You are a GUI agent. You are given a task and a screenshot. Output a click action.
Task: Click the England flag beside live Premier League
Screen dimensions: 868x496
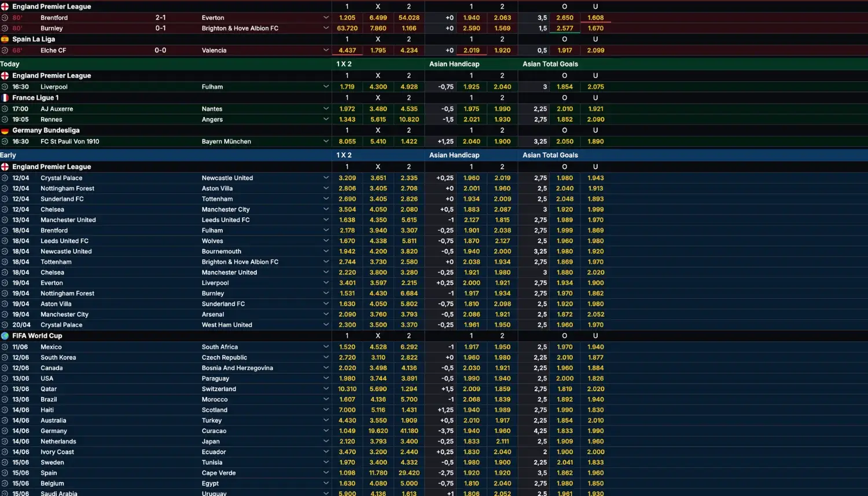5,7
